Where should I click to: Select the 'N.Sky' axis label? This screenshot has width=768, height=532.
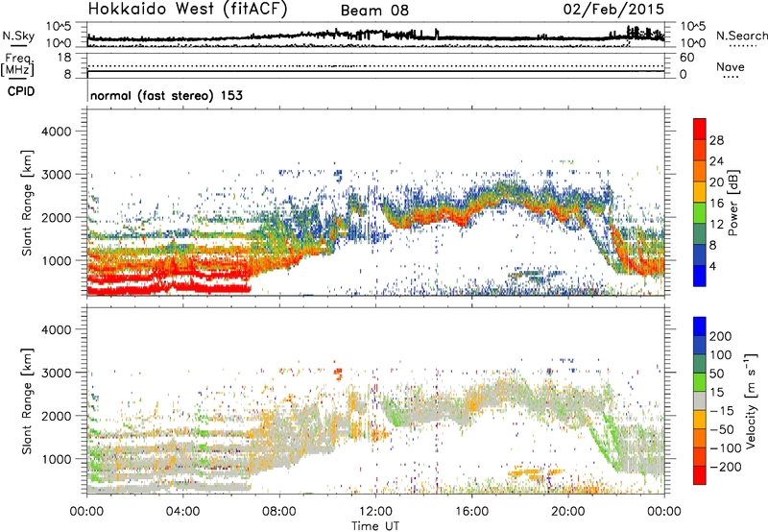pos(18,36)
